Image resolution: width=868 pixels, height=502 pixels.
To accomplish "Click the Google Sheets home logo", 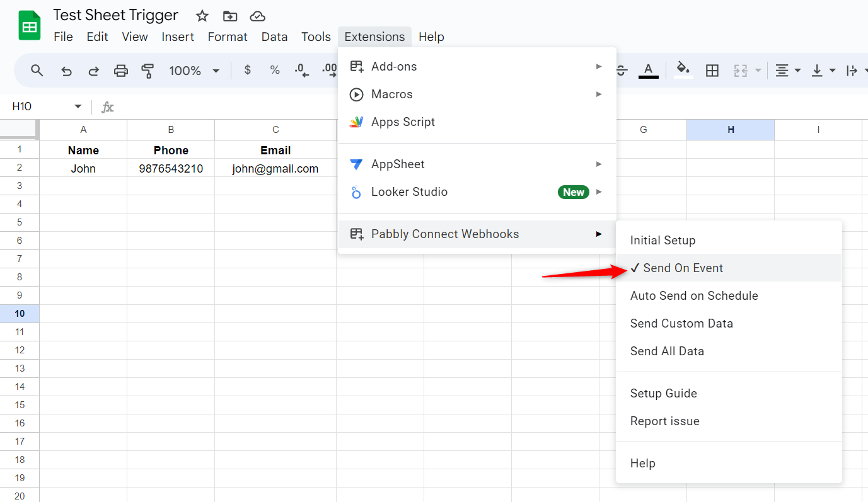I will pos(29,26).
